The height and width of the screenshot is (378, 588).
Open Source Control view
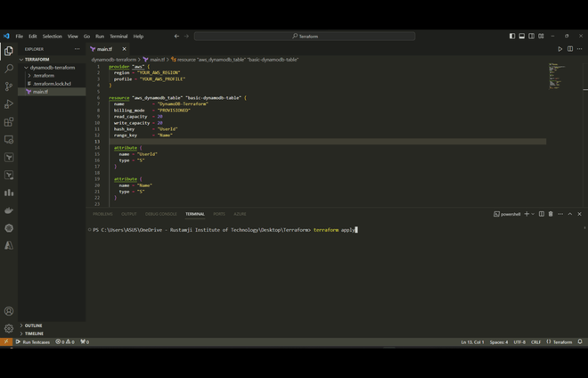[x=9, y=86]
